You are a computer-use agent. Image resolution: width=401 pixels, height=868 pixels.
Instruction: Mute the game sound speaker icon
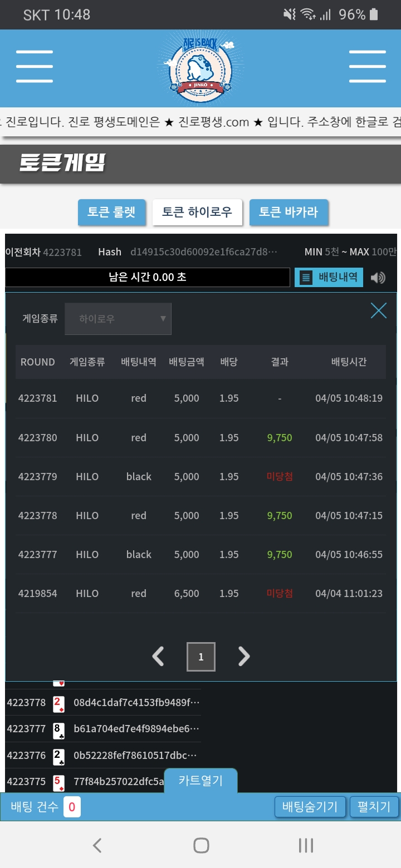click(x=378, y=278)
